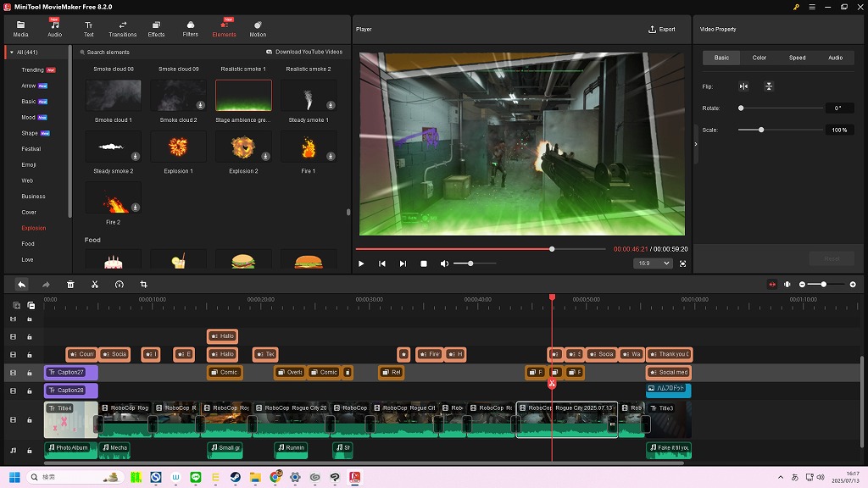Redo with the forward arrow icon
The height and width of the screenshot is (488, 868).
[46, 285]
